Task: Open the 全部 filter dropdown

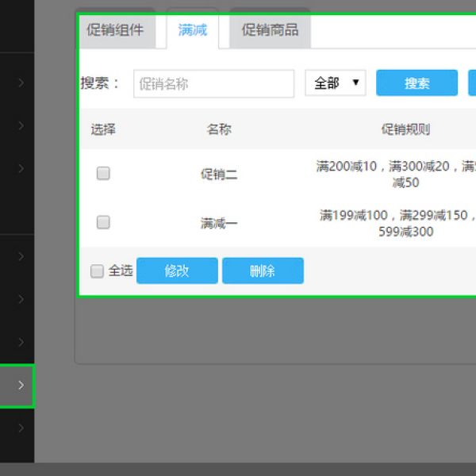Action: click(335, 83)
